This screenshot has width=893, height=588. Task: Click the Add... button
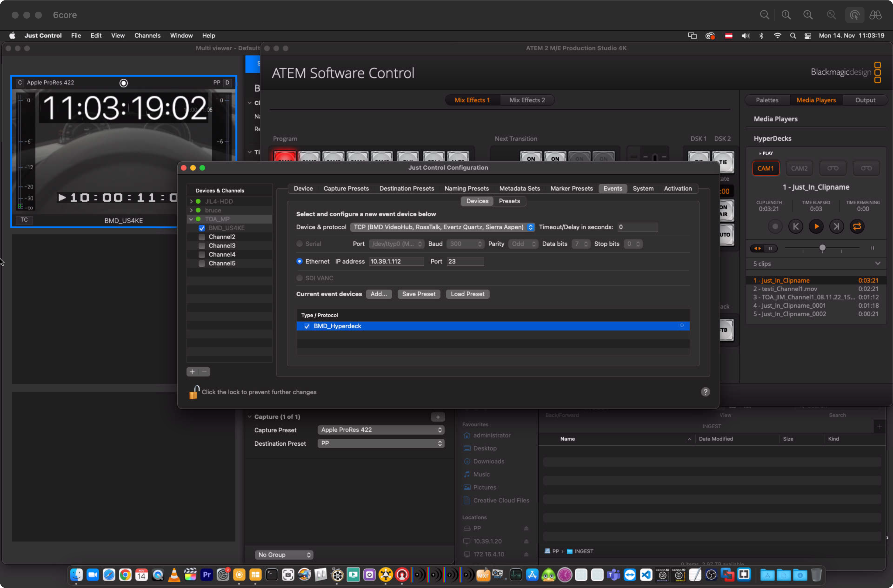coord(378,294)
